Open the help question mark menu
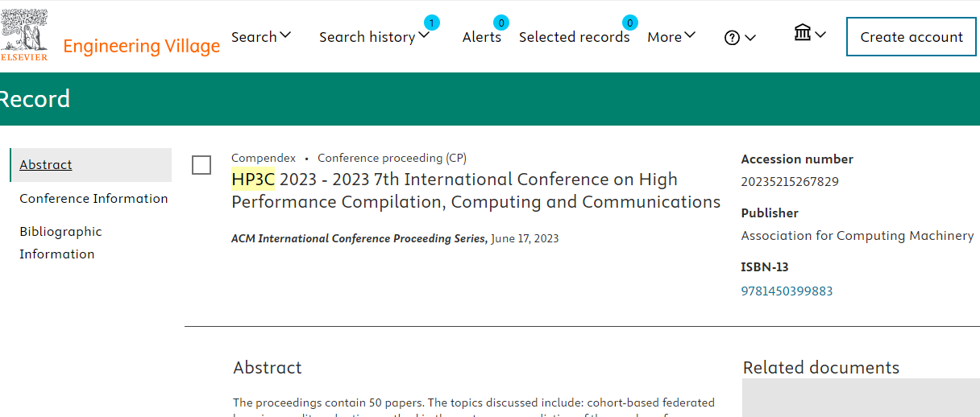The width and height of the screenshot is (980, 417). [x=740, y=37]
